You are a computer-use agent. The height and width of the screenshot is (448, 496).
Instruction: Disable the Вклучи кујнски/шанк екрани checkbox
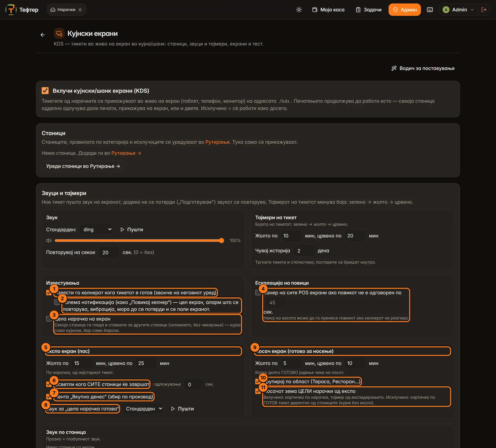click(45, 91)
